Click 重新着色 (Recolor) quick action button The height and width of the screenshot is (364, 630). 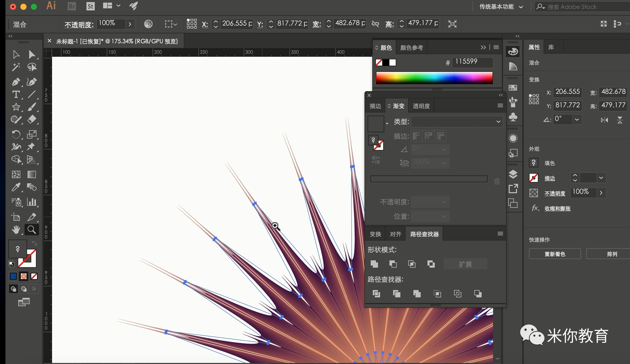pyautogui.click(x=556, y=254)
